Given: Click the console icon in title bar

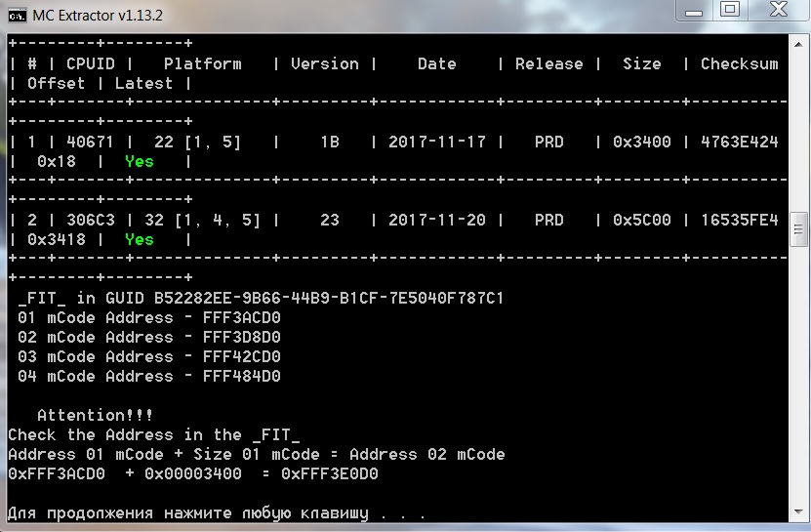Looking at the screenshot, I should click(17, 16).
